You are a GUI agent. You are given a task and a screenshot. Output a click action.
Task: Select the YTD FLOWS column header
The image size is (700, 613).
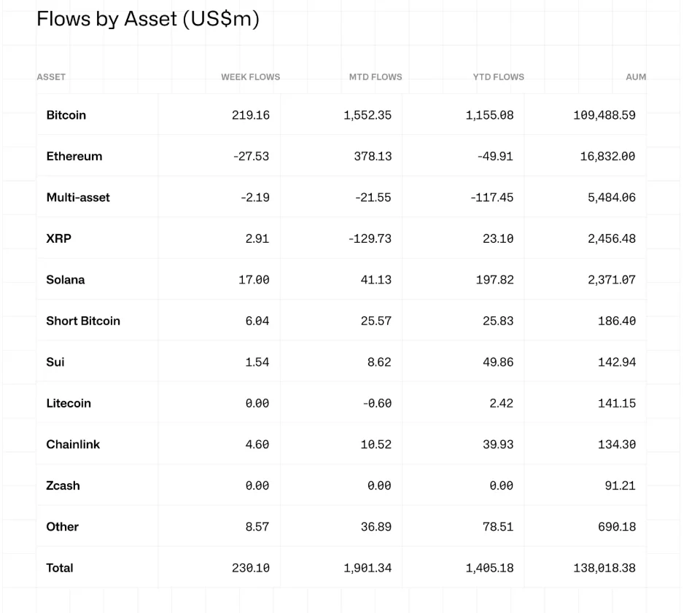coord(498,77)
